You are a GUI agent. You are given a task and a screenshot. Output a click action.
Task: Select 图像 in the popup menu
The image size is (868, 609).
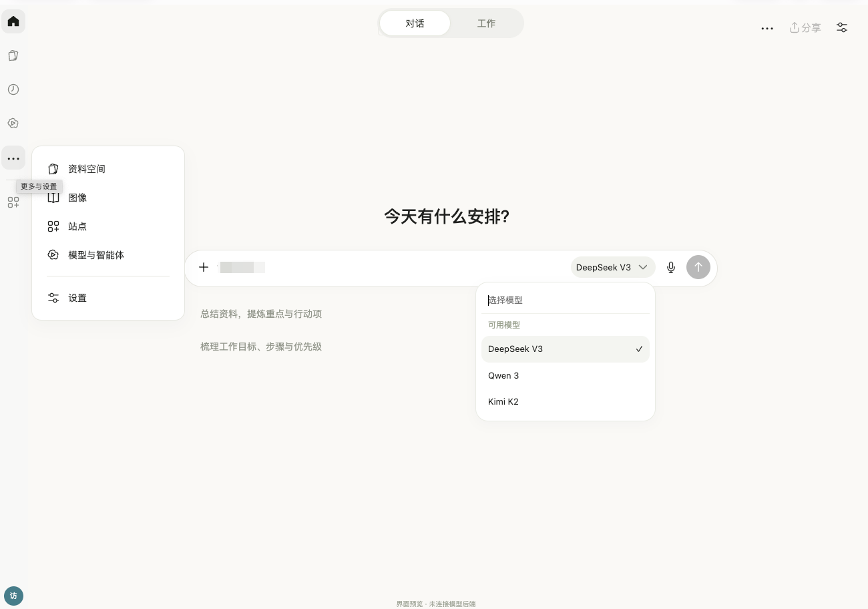click(x=108, y=198)
